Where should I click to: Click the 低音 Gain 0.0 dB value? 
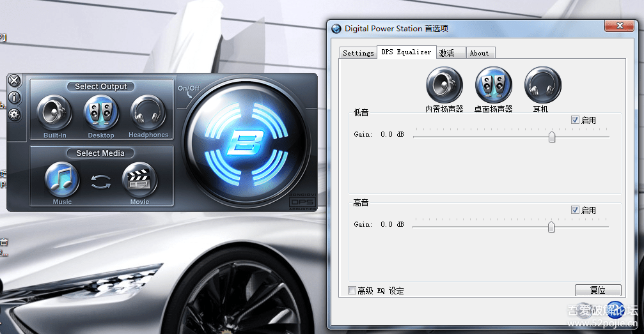click(x=392, y=134)
